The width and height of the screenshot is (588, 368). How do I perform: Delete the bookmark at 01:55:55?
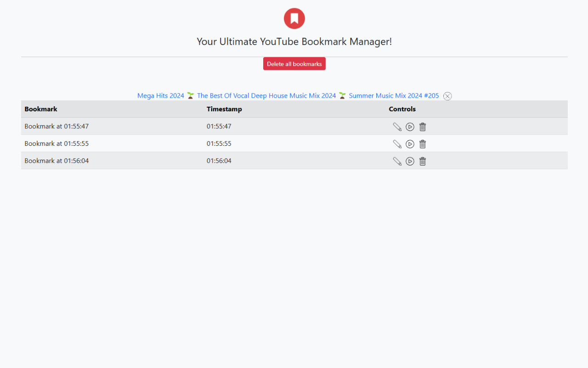pyautogui.click(x=423, y=144)
